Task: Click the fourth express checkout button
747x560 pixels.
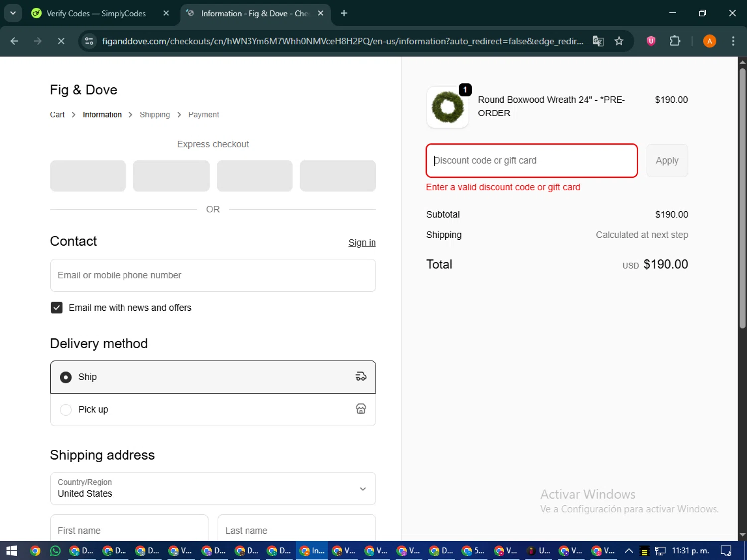Action: [x=338, y=176]
